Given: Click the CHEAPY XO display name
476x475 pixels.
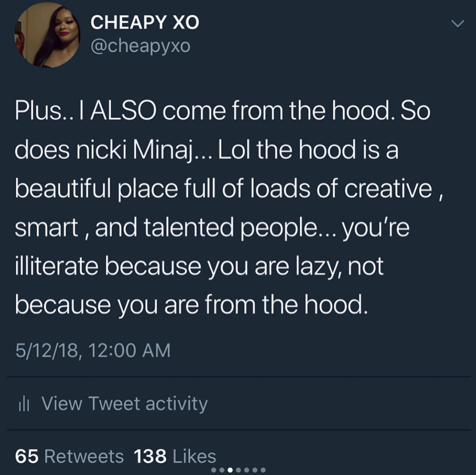Looking at the screenshot, I should pyautogui.click(x=145, y=22).
